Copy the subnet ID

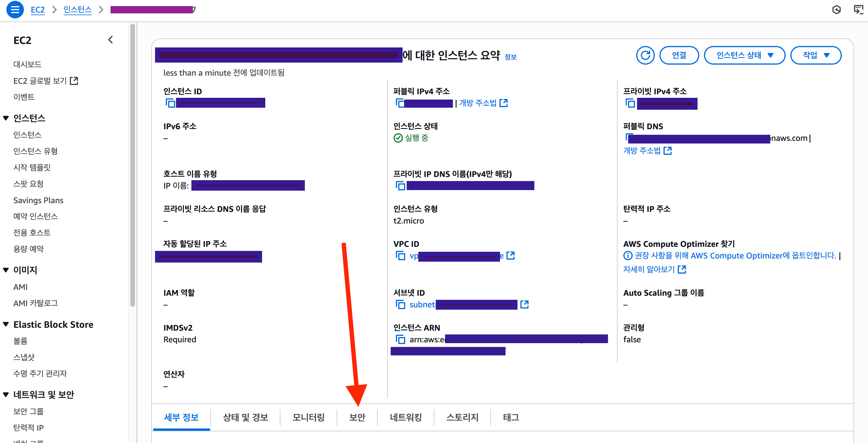[x=400, y=304]
